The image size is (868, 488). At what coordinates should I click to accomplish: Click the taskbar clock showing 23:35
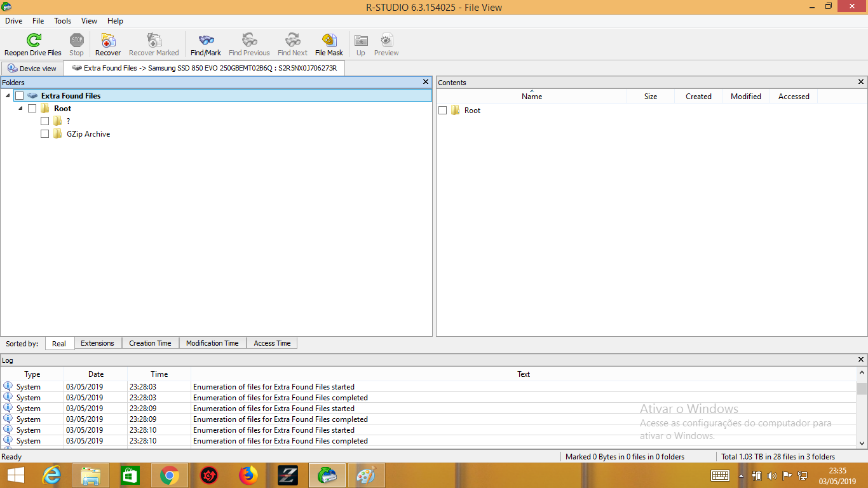click(837, 475)
